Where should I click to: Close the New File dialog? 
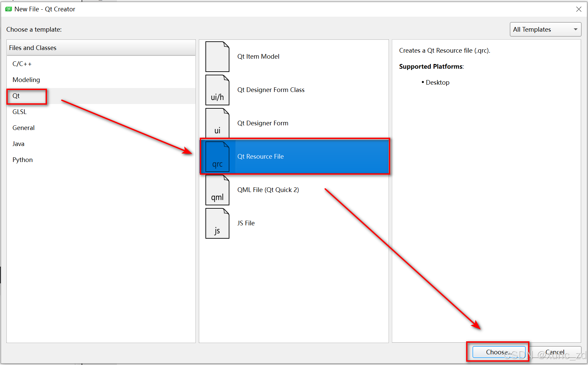click(x=579, y=9)
